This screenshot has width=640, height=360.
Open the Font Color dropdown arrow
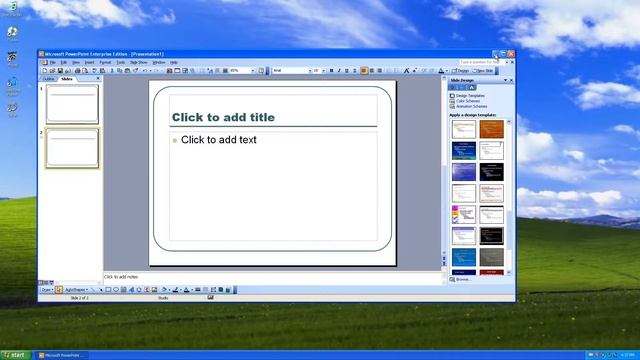coord(447,71)
